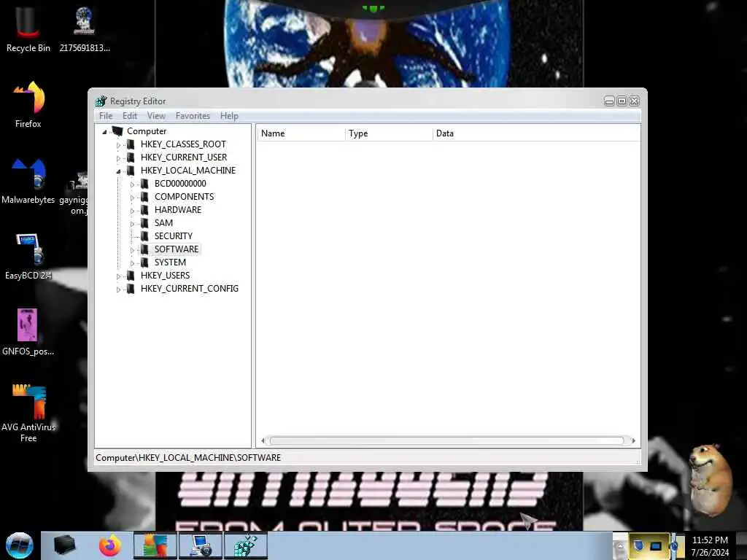Screen dimensions: 747x560
Task: Select the SECURITY key label
Action: [174, 236]
